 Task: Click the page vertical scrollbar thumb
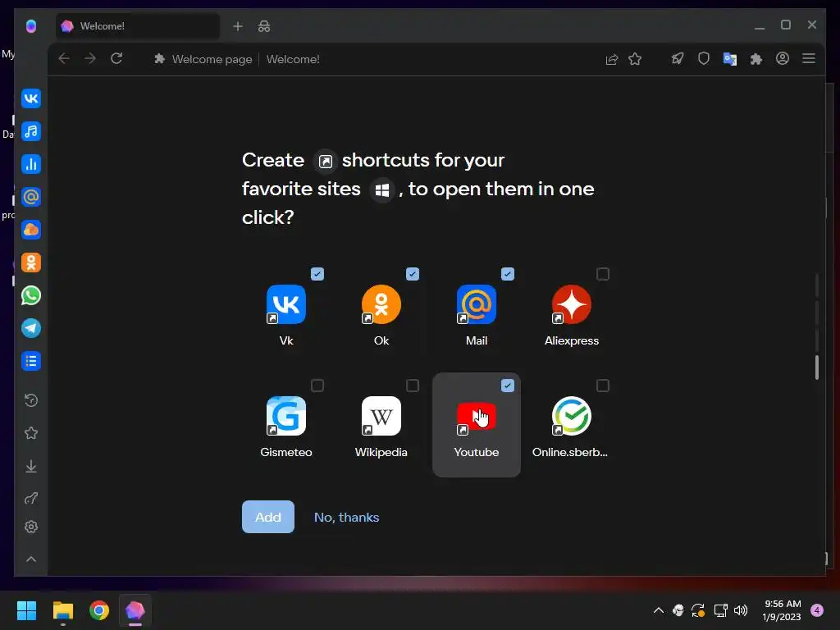click(x=816, y=367)
